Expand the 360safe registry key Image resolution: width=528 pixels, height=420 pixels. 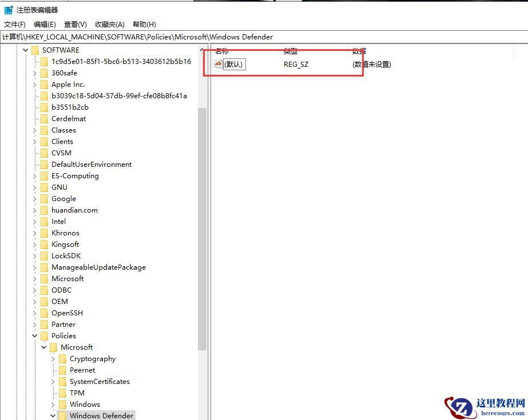[35, 73]
